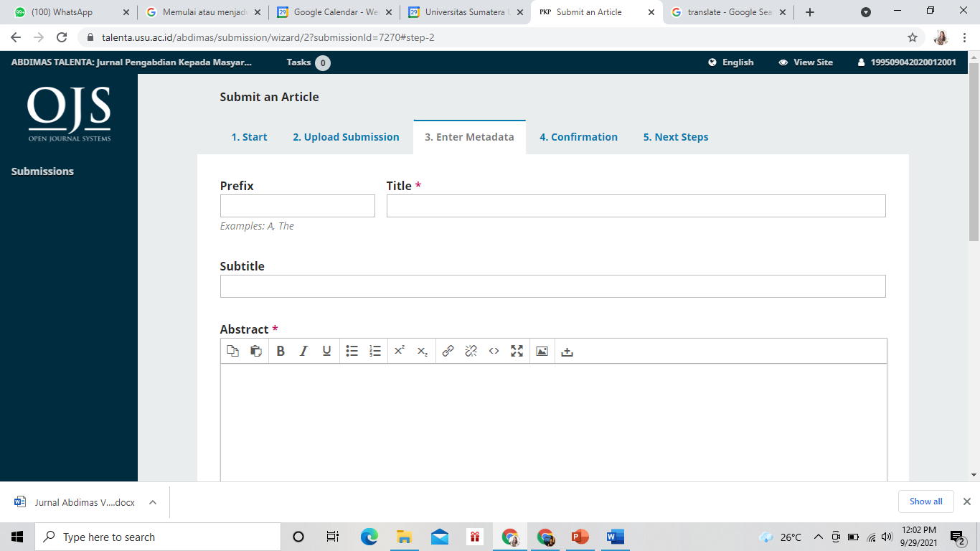Click the OJS logo in sidebar
980x551 pixels.
(x=69, y=115)
